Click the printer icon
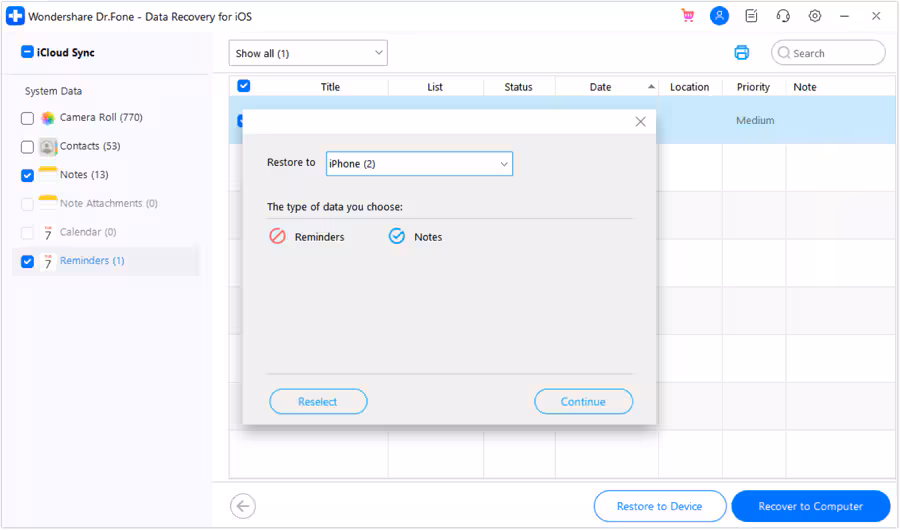The height and width of the screenshot is (530, 900). pyautogui.click(x=742, y=53)
